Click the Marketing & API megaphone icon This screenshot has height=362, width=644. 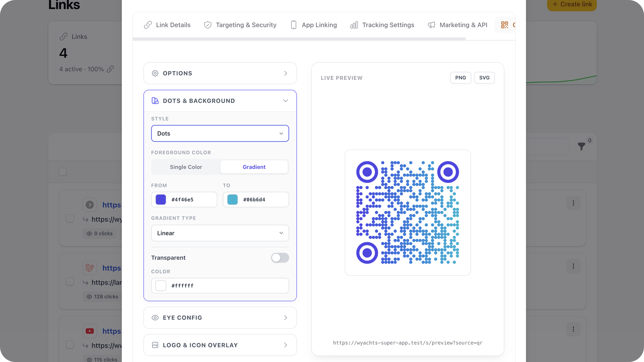click(431, 25)
